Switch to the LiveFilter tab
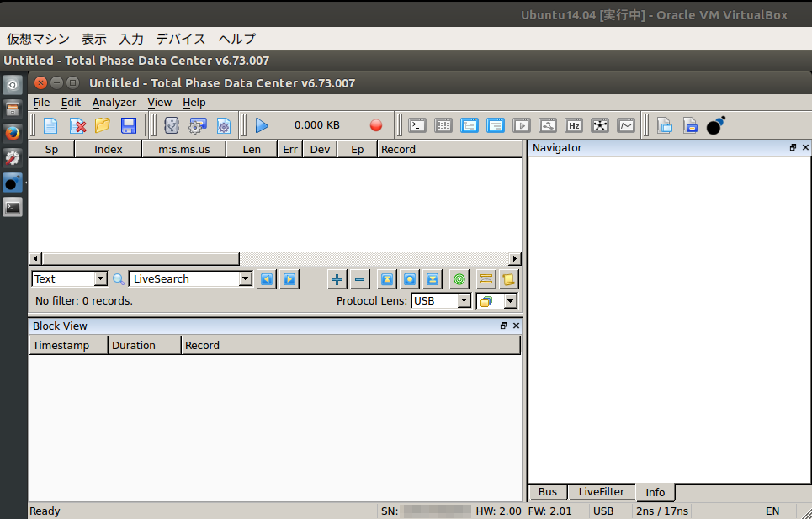The width and height of the screenshot is (812, 519). tap(602, 492)
